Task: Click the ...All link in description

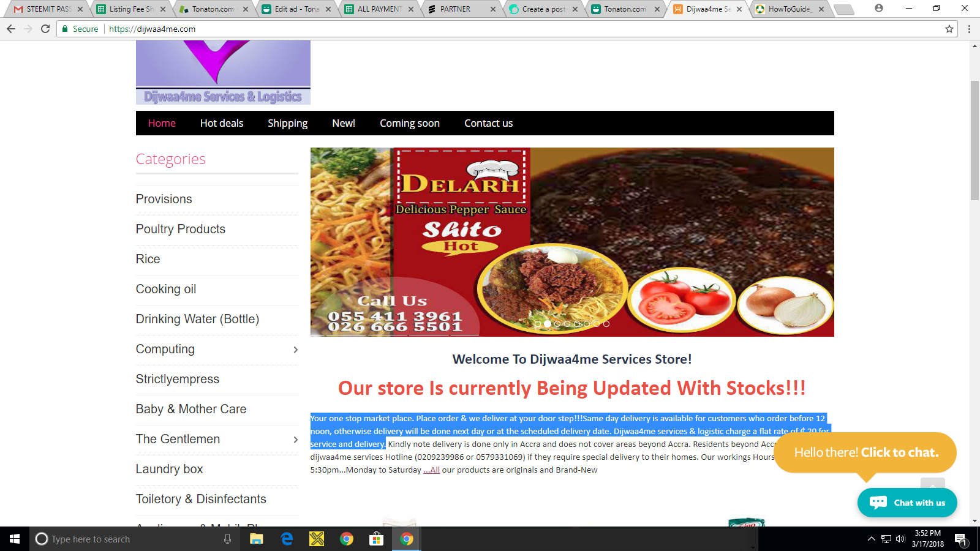Action: click(x=432, y=470)
